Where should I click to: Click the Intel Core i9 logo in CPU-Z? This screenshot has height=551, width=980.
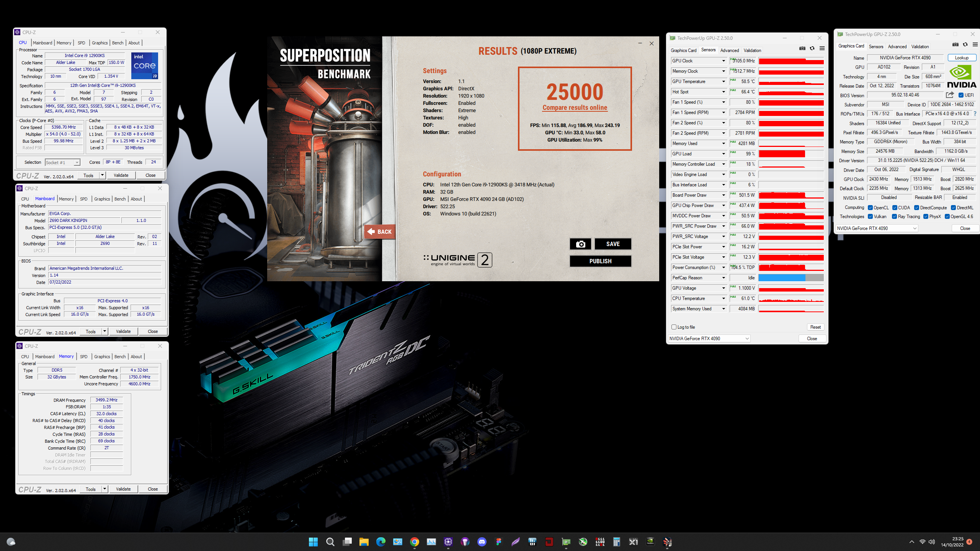(145, 66)
